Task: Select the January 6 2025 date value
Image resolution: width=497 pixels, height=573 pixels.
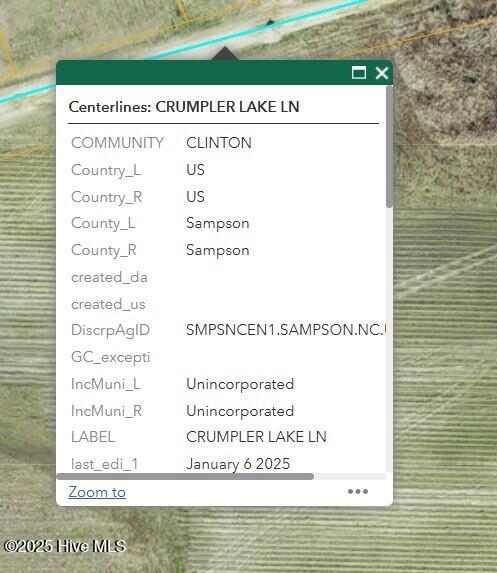Action: (x=238, y=464)
